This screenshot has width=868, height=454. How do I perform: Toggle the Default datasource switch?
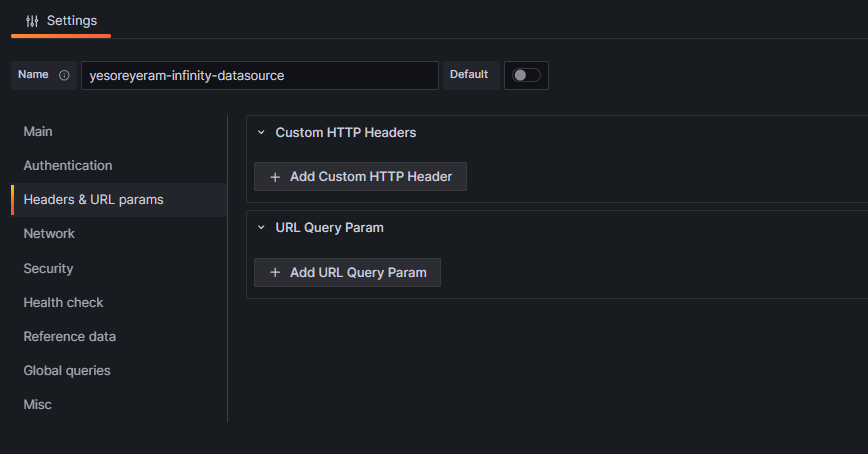526,75
